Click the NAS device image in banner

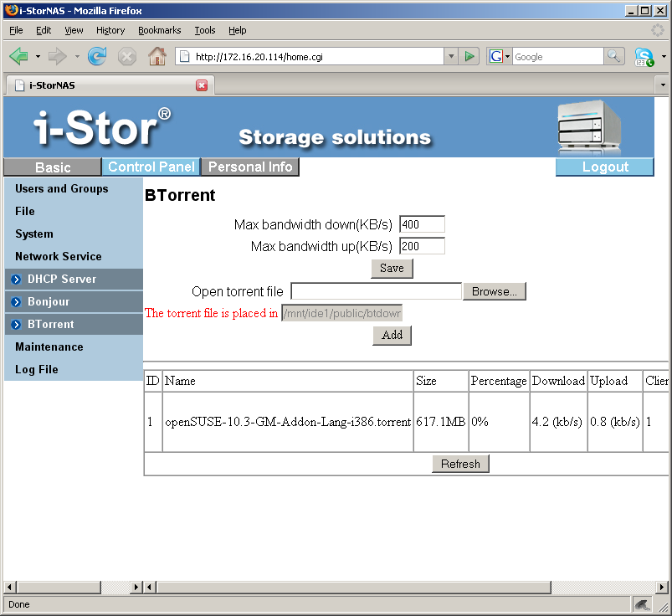[589, 128]
